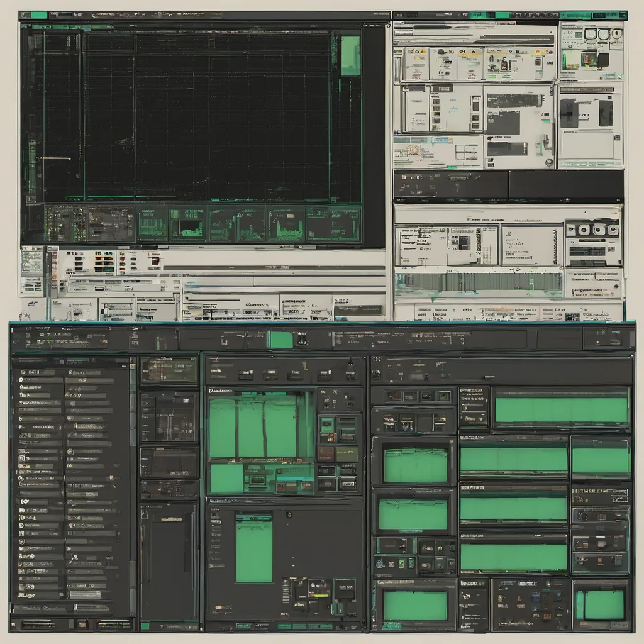Toggle the red indicator switches in the light control strip
The image size is (644, 644).
(x=104, y=262)
